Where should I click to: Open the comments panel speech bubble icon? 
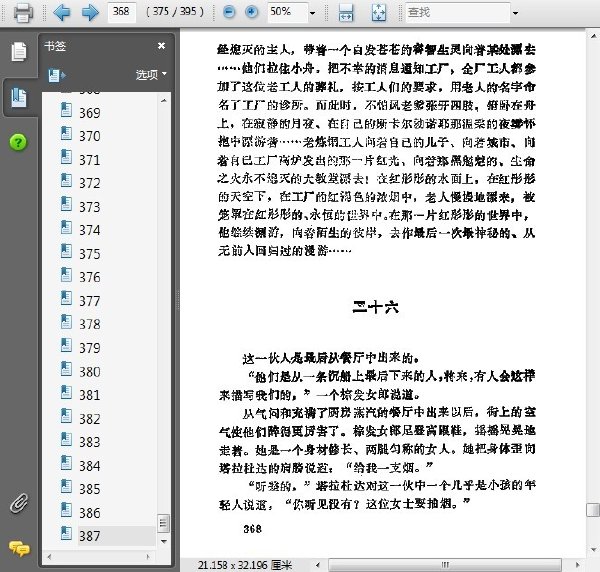tap(19, 549)
